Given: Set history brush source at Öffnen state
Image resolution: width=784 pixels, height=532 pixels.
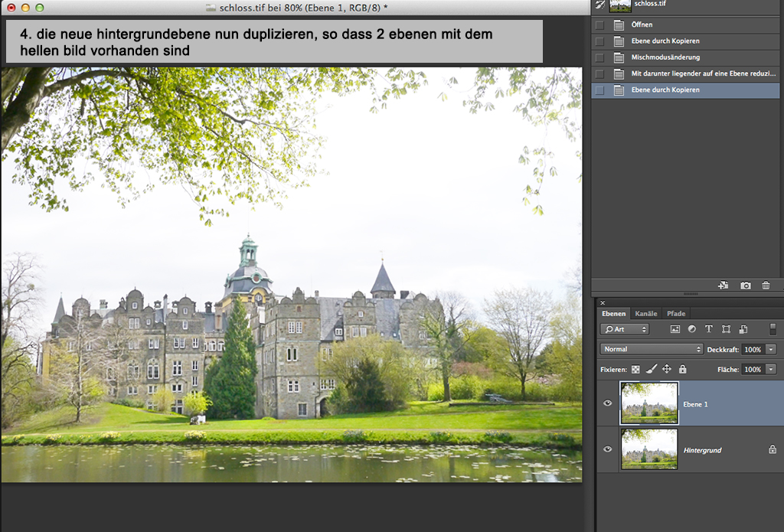Looking at the screenshot, I should 599,25.
